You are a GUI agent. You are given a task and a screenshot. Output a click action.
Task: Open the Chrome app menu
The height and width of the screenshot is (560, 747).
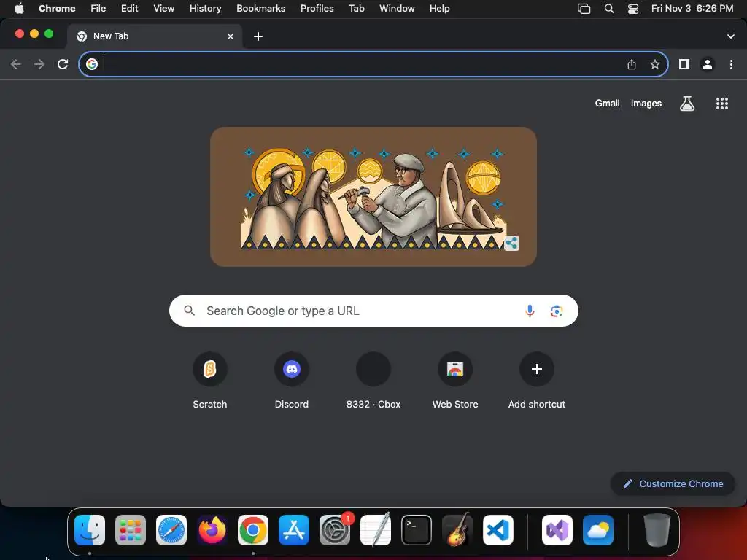pyautogui.click(x=57, y=9)
